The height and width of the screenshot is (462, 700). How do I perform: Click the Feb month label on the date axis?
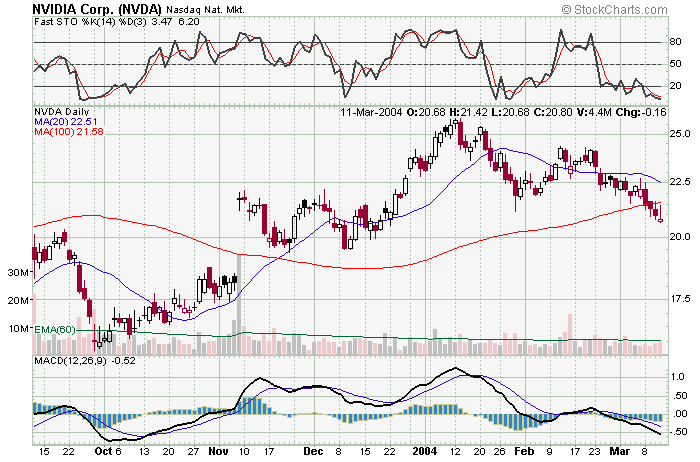pos(524,451)
